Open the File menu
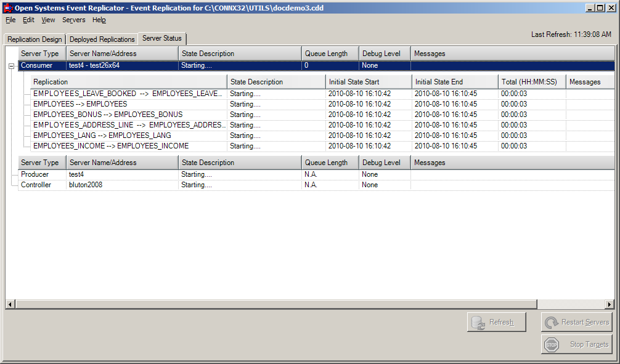620x364 pixels. (10, 20)
